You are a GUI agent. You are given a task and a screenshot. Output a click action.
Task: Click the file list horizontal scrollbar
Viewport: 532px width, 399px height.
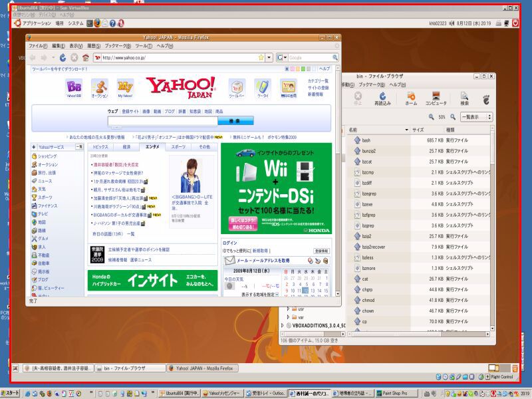point(419,334)
